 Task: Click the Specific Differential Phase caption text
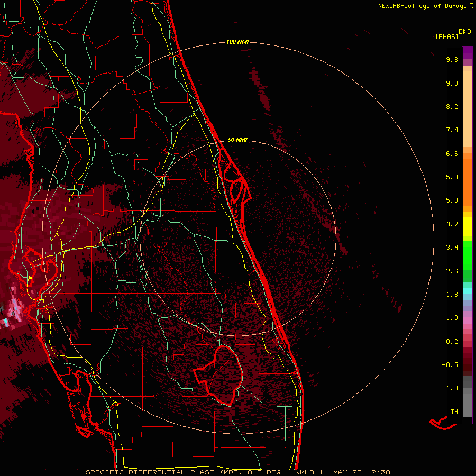pyautogui.click(x=237, y=472)
